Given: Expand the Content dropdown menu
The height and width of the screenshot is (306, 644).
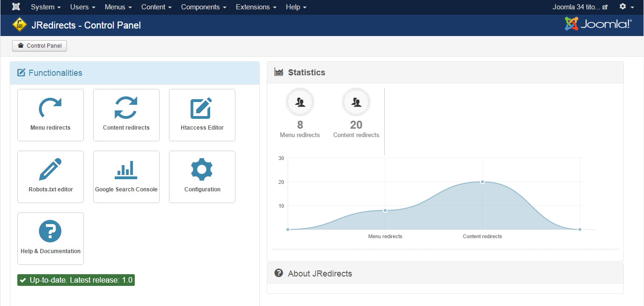Looking at the screenshot, I should [x=156, y=7].
